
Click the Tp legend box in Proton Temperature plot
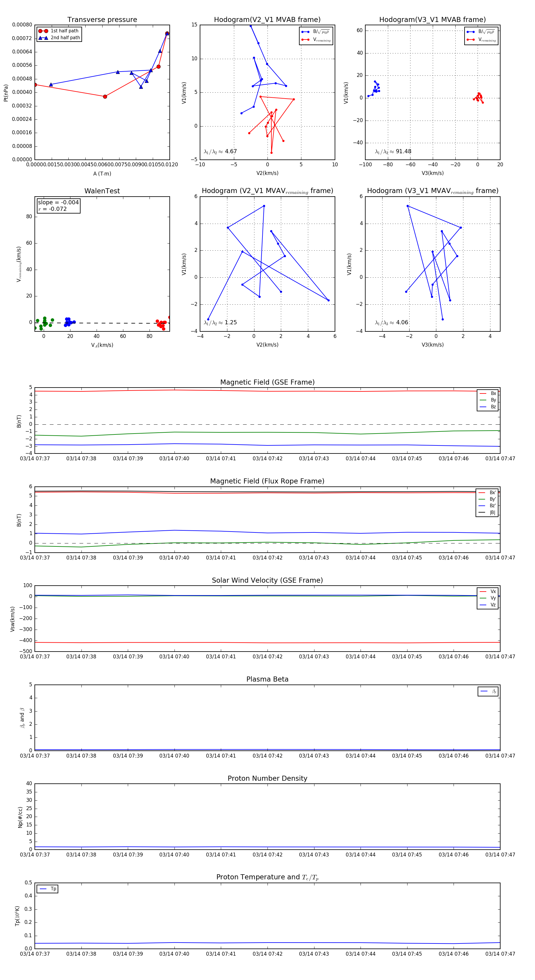48,889
